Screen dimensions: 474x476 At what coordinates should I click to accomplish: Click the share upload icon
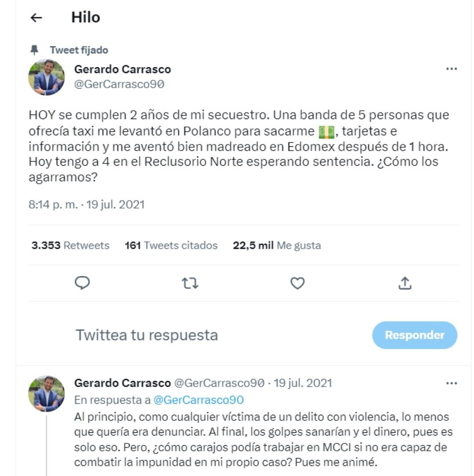point(404,283)
